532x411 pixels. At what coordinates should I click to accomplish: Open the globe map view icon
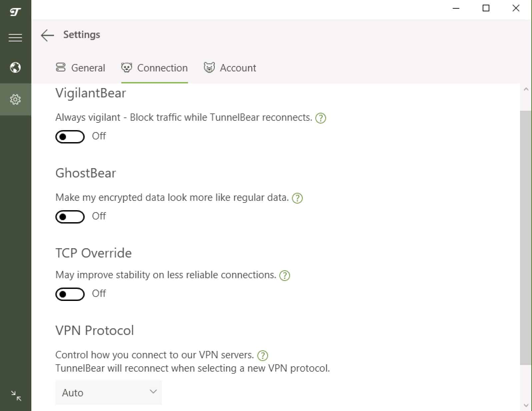15,67
